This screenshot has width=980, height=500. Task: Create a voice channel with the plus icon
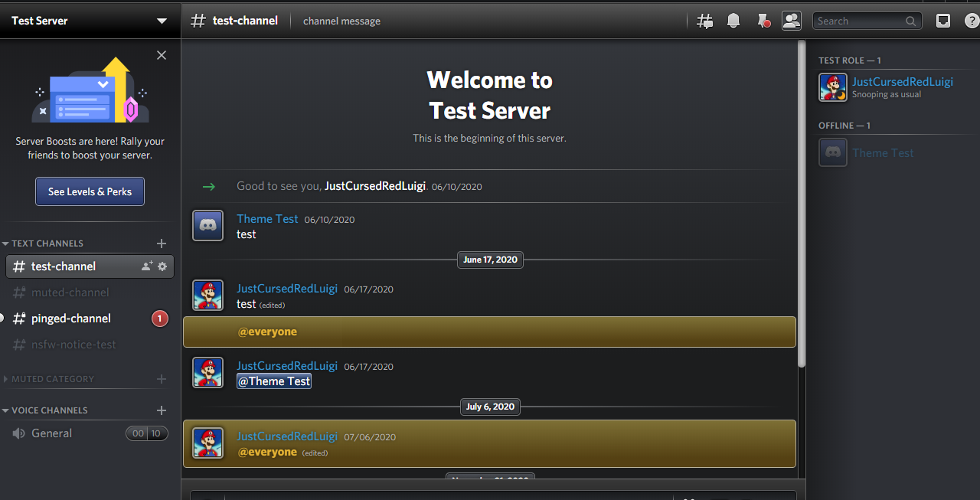(162, 410)
